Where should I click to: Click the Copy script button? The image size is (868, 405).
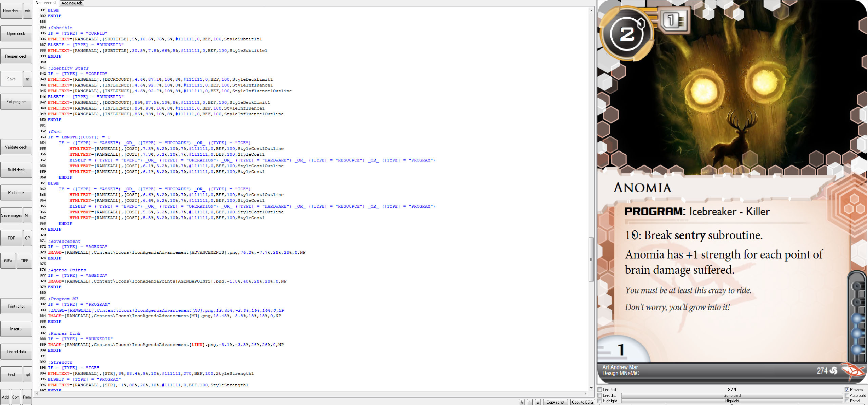tap(555, 402)
